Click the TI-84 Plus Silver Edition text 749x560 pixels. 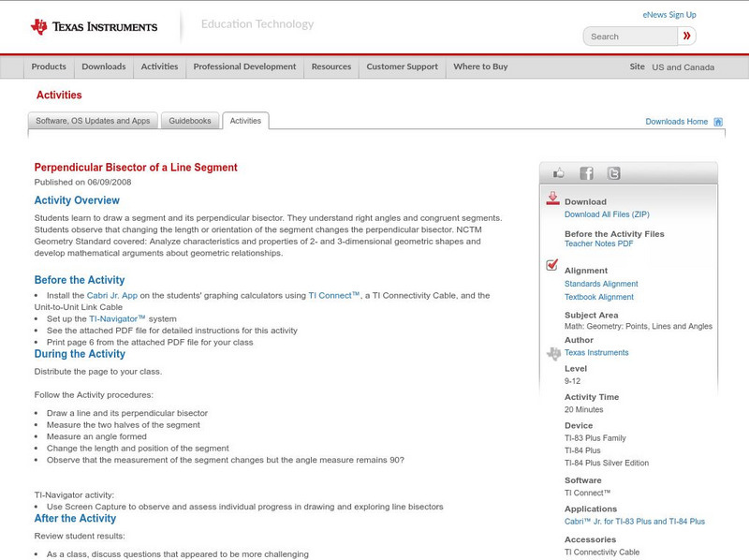(607, 463)
